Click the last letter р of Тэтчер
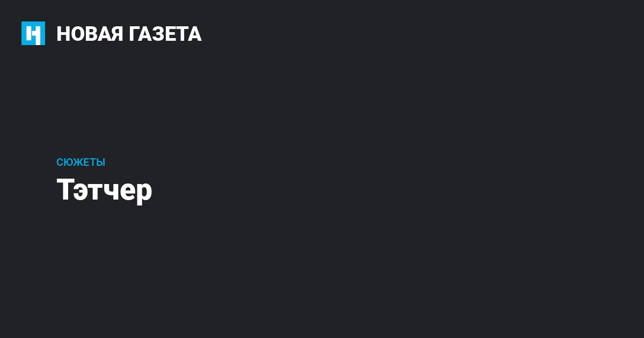The image size is (644, 338). (x=145, y=193)
